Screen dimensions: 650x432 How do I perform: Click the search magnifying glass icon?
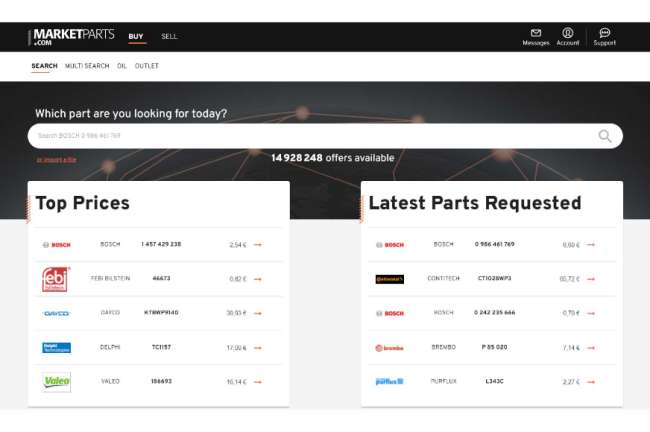click(x=605, y=136)
